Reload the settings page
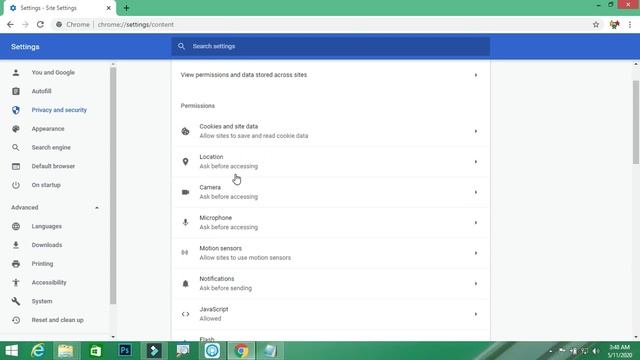640x360 pixels. (x=40, y=24)
